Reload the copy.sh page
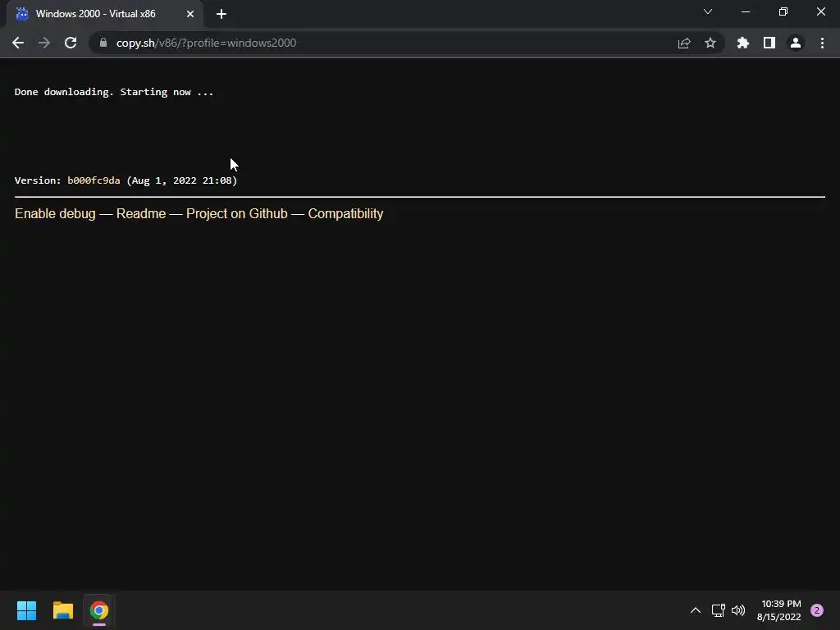The width and height of the screenshot is (840, 630). point(71,43)
